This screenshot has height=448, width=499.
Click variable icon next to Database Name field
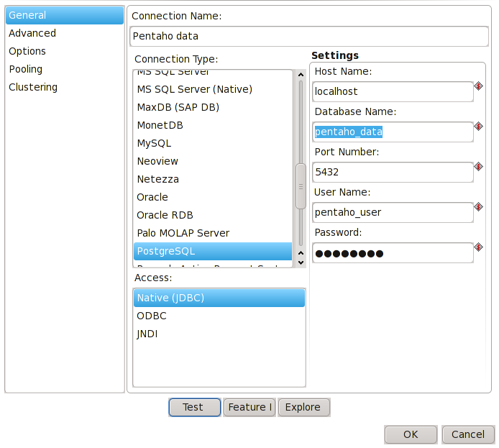pos(478,127)
